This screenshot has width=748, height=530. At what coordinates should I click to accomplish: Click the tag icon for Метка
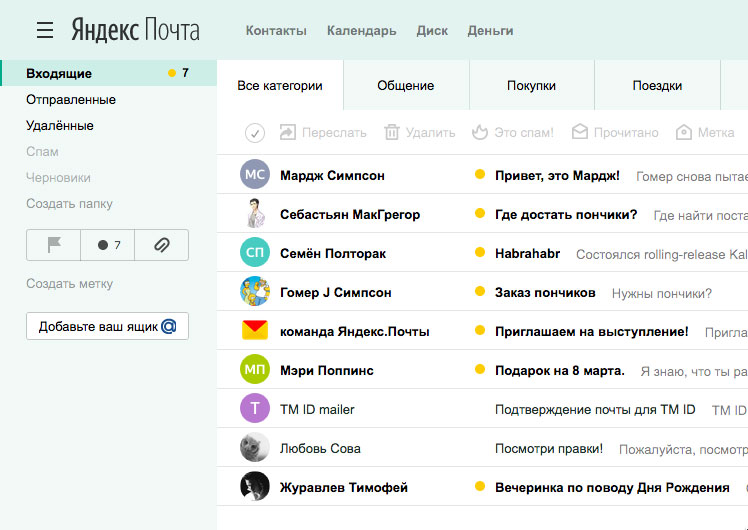click(x=684, y=132)
